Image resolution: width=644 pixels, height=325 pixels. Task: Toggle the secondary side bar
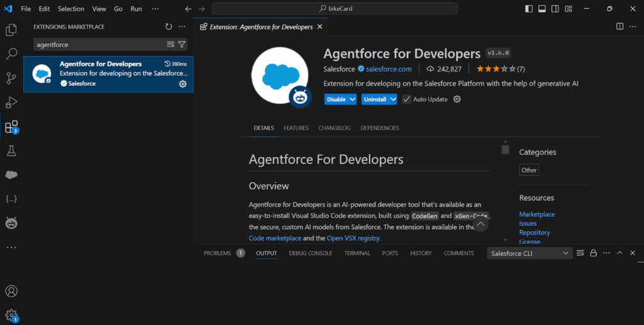coord(555,9)
